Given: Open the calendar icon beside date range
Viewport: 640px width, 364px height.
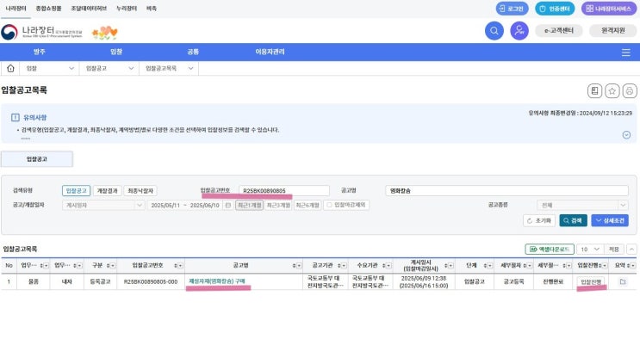Looking at the screenshot, I should point(227,206).
